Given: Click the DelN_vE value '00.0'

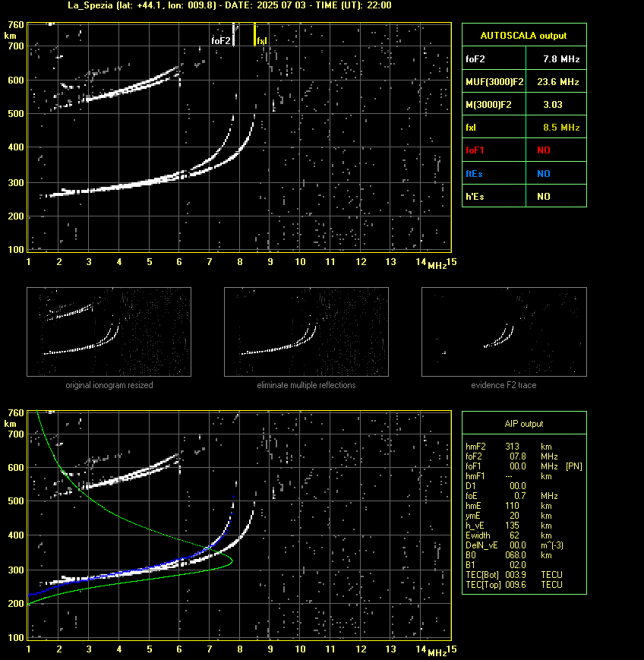Looking at the screenshot, I should [518, 545].
